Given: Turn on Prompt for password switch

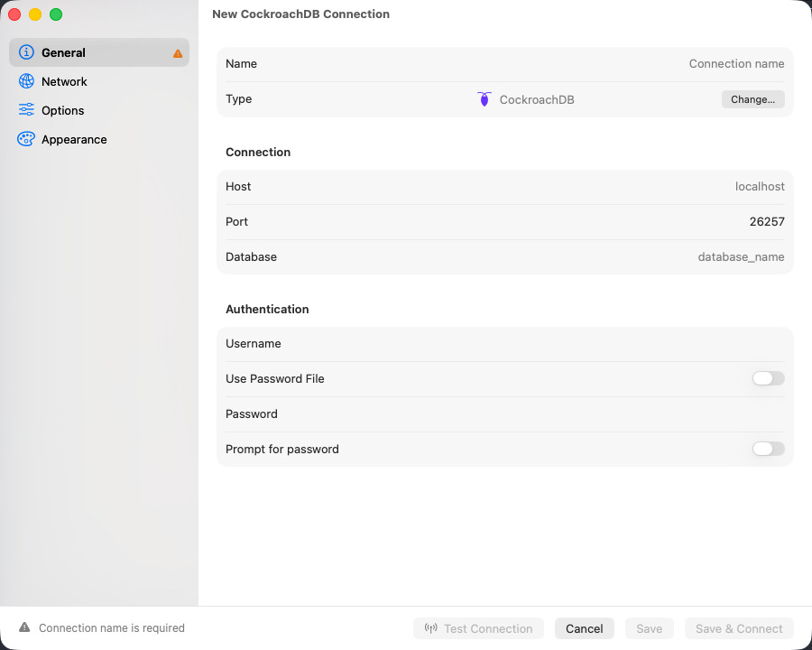Looking at the screenshot, I should pyautogui.click(x=768, y=449).
